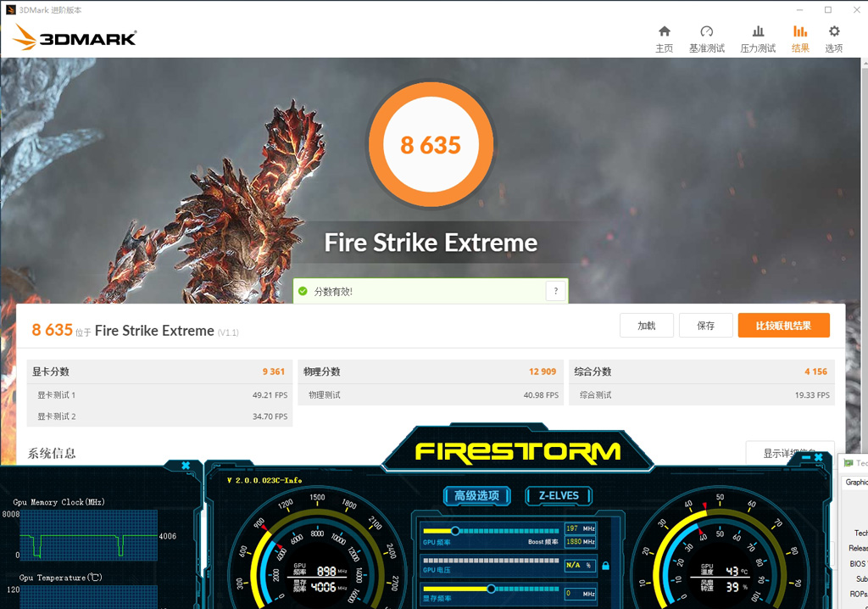868x609 pixels.
Task: Open the Z-ELVES panel in FireStorm
Action: [559, 495]
